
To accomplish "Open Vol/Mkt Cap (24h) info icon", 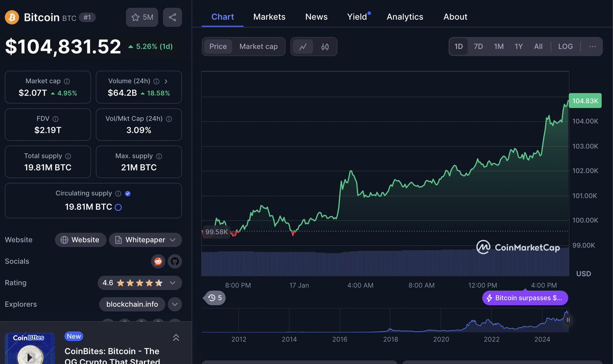I will (169, 118).
